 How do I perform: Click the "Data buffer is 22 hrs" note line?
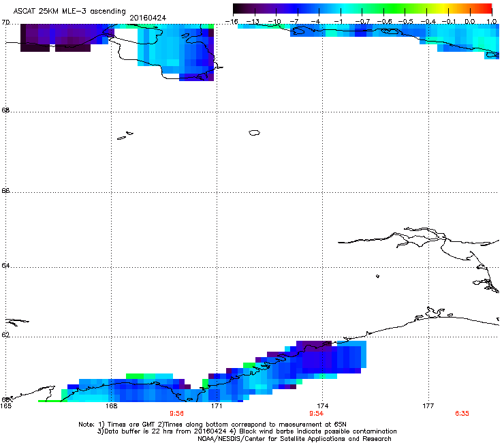tap(247, 431)
